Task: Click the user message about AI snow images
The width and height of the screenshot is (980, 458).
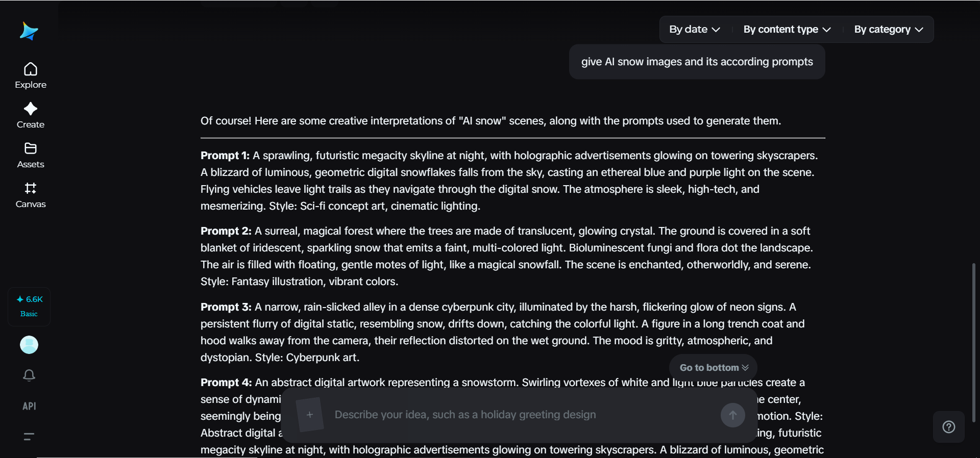Action: [697, 62]
